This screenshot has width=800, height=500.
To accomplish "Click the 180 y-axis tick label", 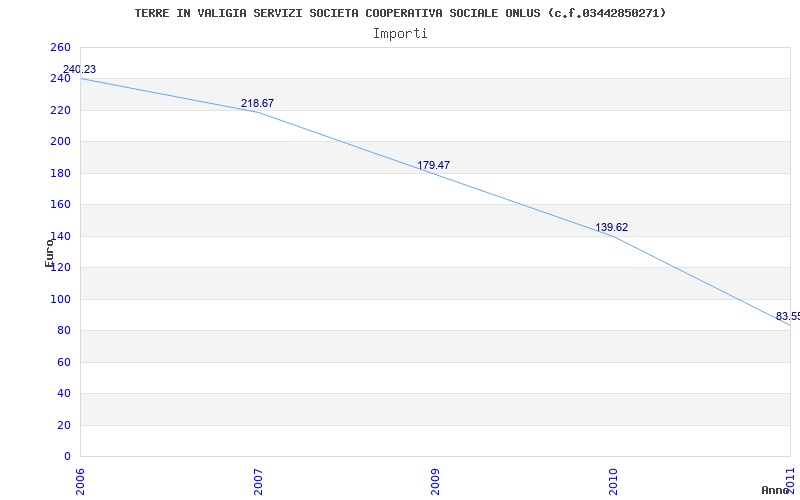I will pyautogui.click(x=60, y=173).
